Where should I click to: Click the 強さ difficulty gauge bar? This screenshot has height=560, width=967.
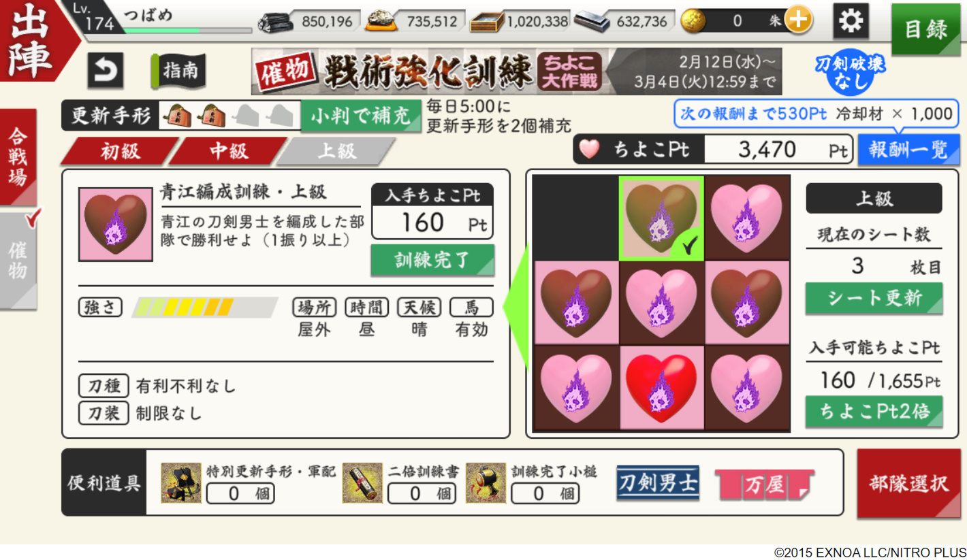tap(204, 307)
